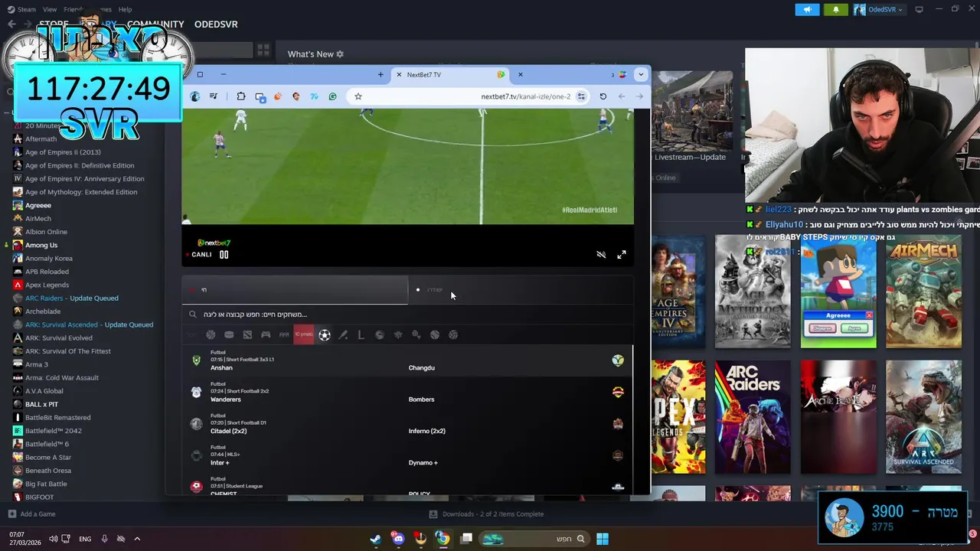Open the Steam menu
Image resolution: width=980 pixels, height=551 pixels.
22,9
